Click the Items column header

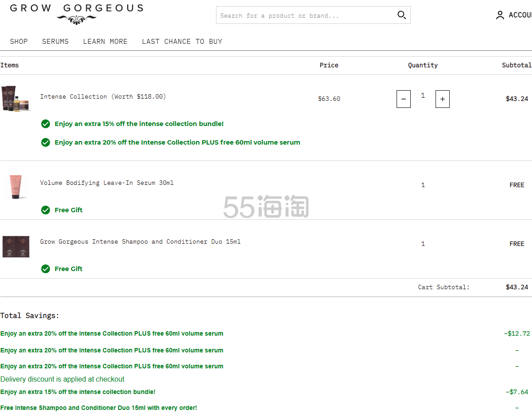9,65
